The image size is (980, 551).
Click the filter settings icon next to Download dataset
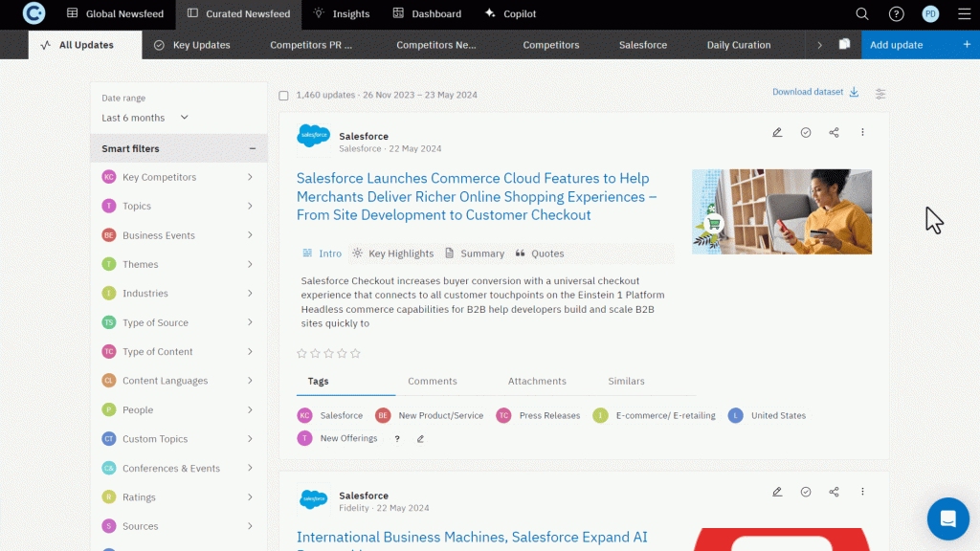click(880, 94)
